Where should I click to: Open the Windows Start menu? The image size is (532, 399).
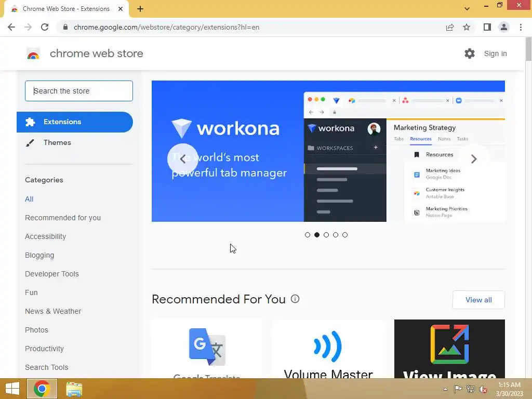[12, 389]
